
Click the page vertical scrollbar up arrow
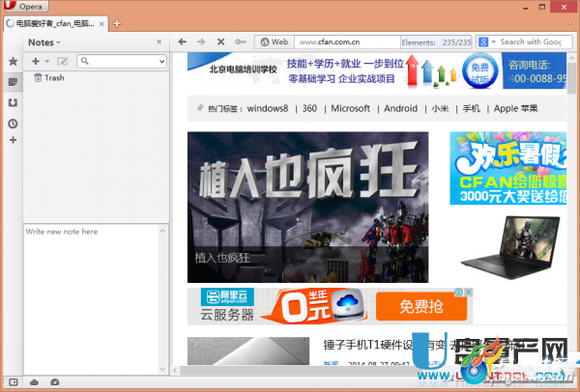(x=572, y=58)
